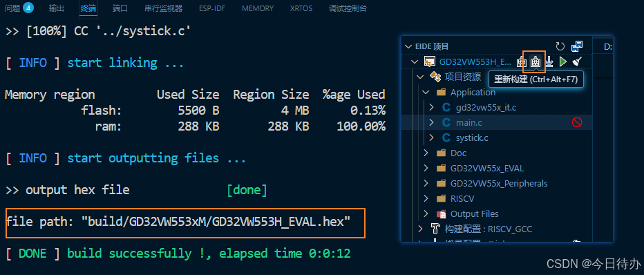This screenshot has height=275, width=644.
Task: Click 'start outputting files ...' line
Action: (x=156, y=158)
